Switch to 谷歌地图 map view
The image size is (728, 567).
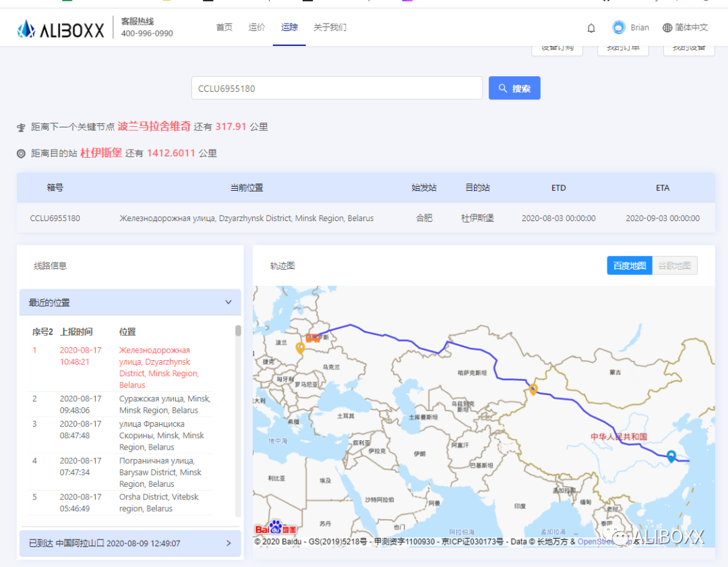[674, 266]
